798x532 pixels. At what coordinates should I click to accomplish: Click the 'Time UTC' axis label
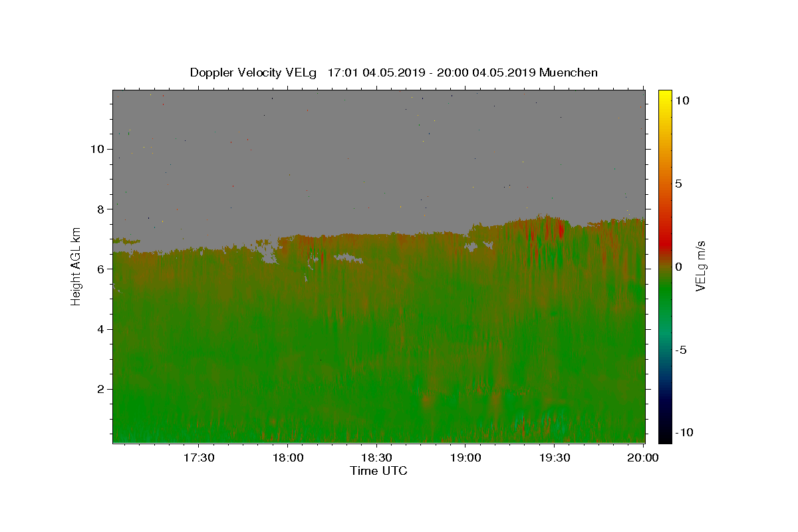(x=378, y=471)
